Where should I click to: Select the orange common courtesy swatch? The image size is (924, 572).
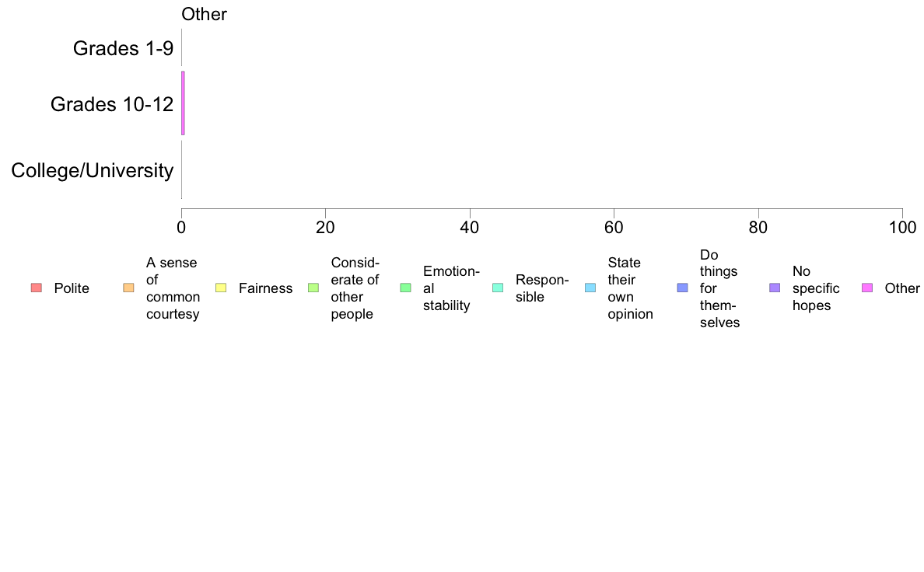128,288
